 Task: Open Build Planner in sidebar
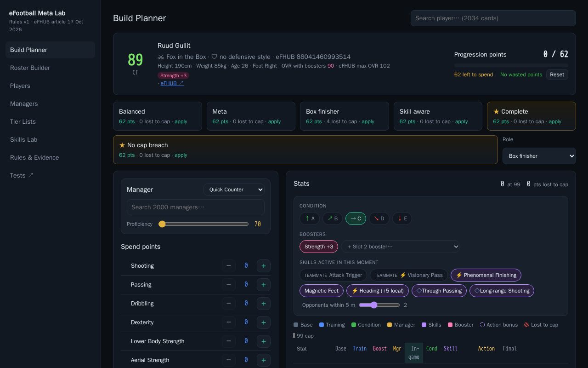click(x=50, y=50)
